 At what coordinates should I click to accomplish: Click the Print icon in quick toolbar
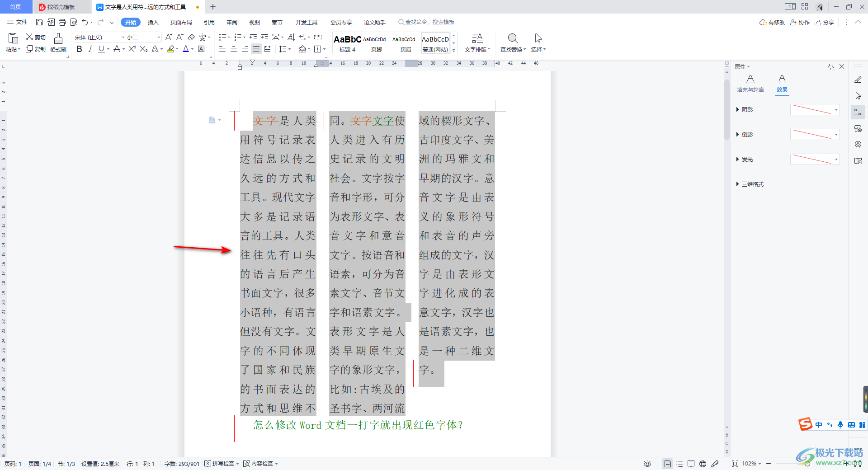(62, 22)
